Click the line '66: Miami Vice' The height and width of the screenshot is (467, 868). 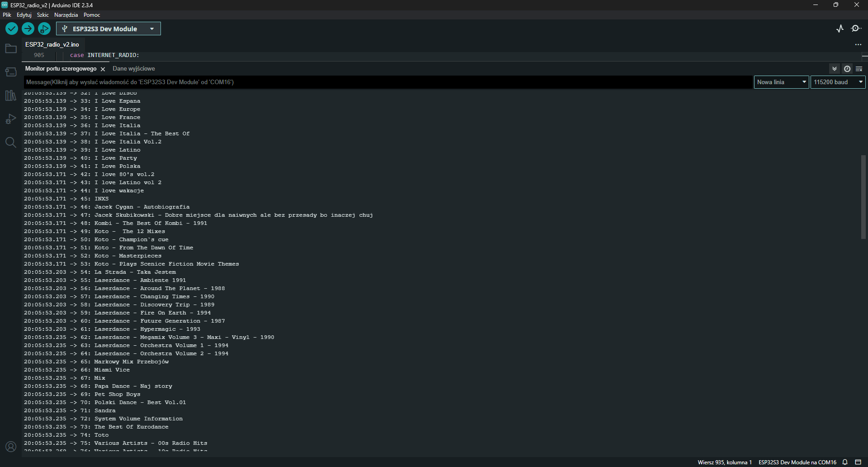[77, 370]
